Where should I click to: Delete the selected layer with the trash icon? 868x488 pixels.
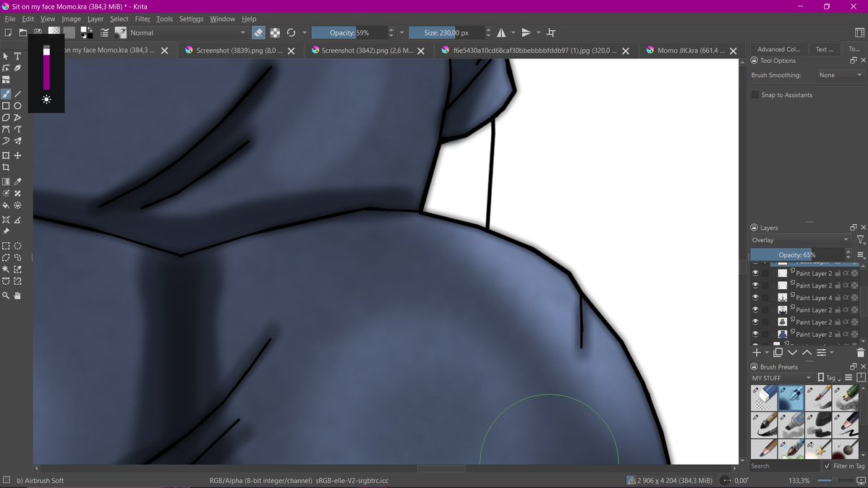pos(859,352)
